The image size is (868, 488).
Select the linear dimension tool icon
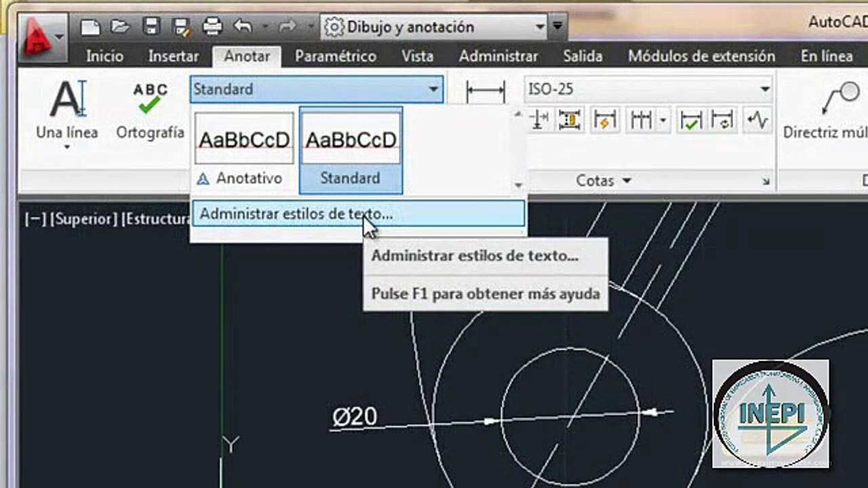pos(486,92)
